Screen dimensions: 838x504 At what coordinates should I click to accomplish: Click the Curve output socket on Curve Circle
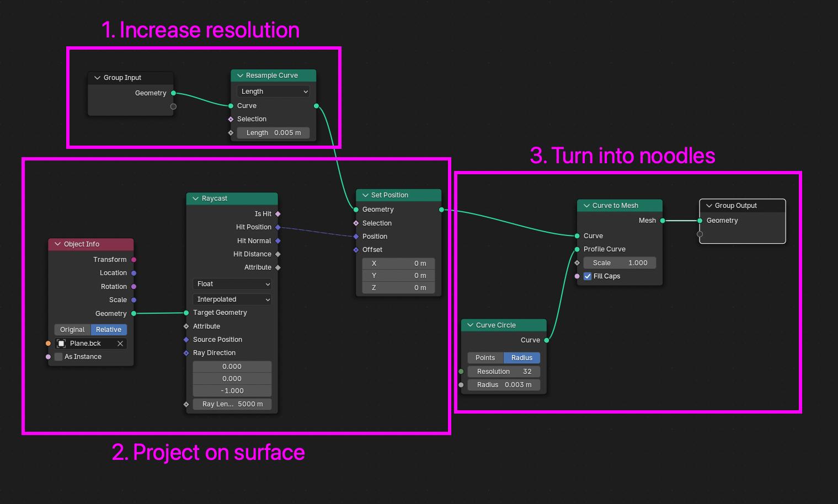pos(547,340)
